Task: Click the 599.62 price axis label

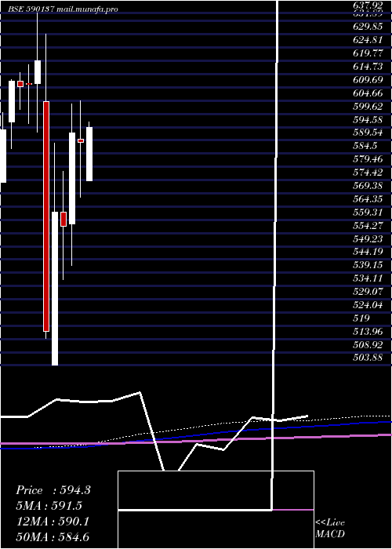Action: tap(368, 107)
